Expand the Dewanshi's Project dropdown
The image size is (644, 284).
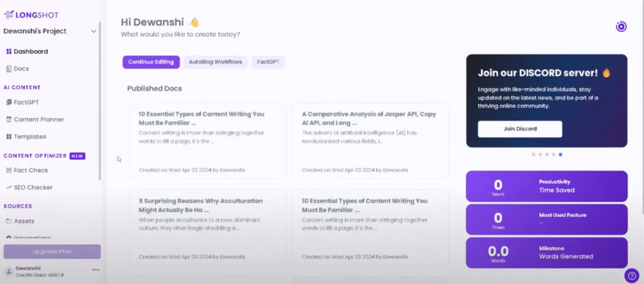click(x=94, y=31)
